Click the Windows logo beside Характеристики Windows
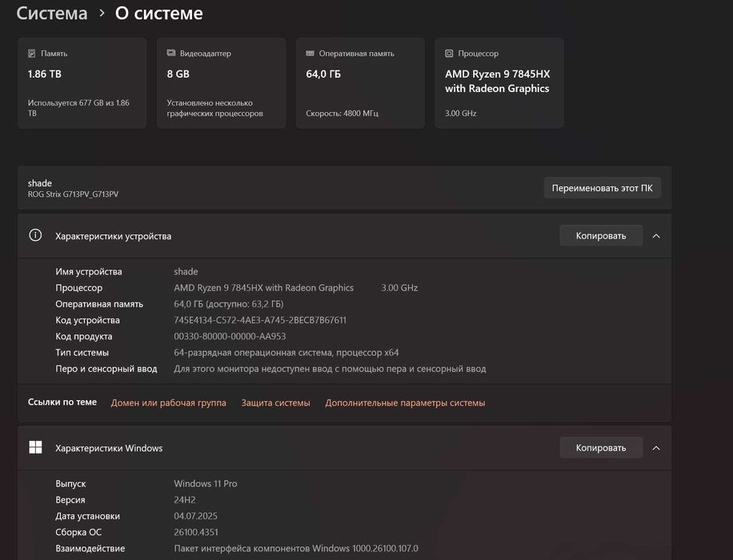Screen dimensions: 733x560 tap(35, 447)
